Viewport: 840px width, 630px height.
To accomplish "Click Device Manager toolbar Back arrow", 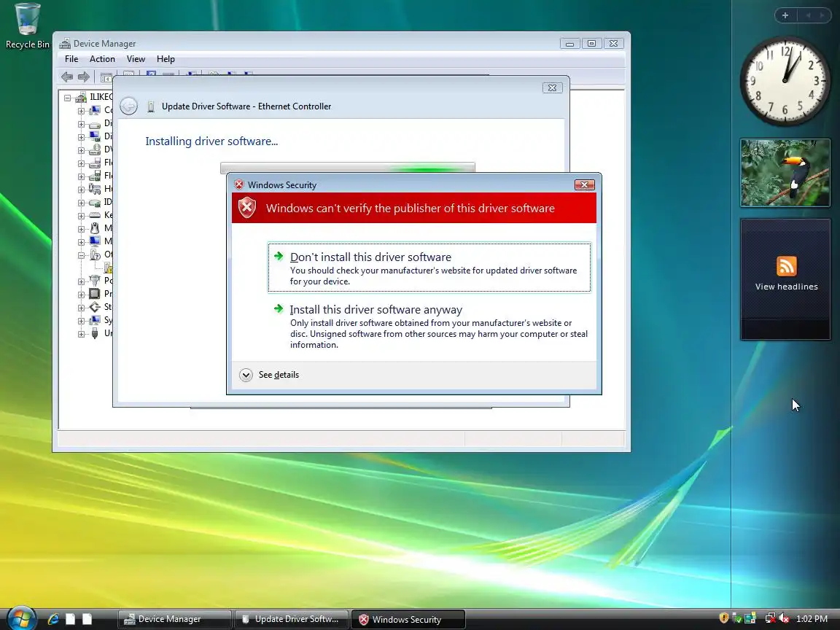I will (67, 77).
